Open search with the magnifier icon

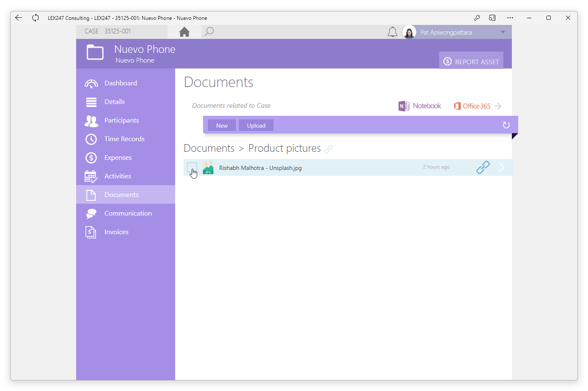point(209,32)
